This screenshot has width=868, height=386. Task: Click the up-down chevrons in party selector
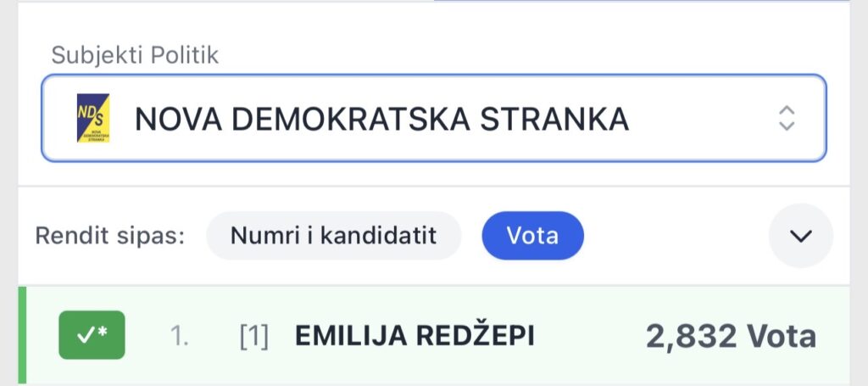pos(787,118)
